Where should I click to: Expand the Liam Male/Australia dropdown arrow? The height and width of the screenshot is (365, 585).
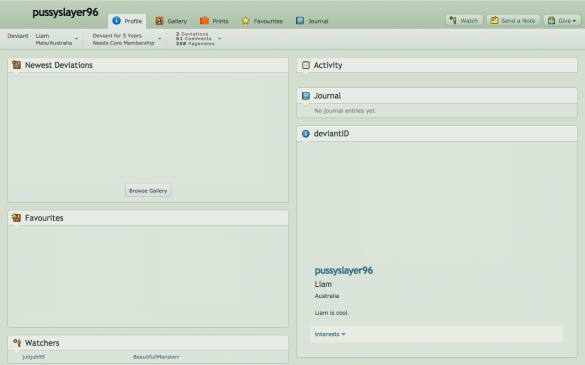76,39
